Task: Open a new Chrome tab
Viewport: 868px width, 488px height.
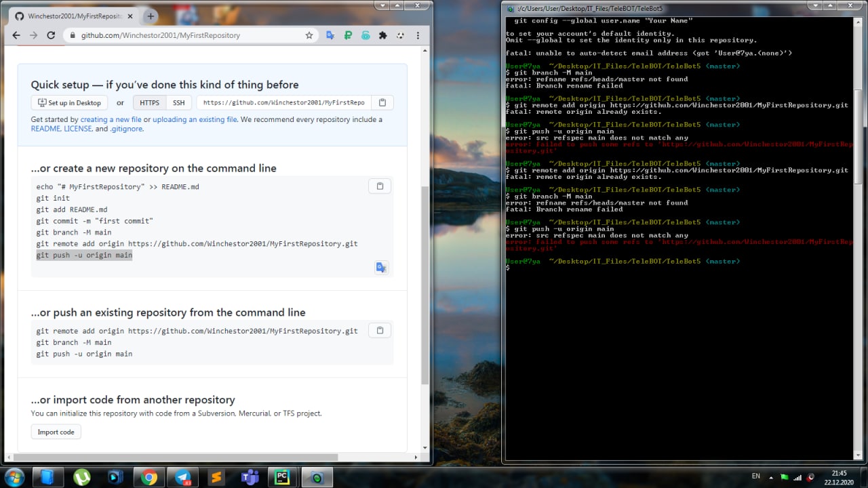Action: coord(151,16)
